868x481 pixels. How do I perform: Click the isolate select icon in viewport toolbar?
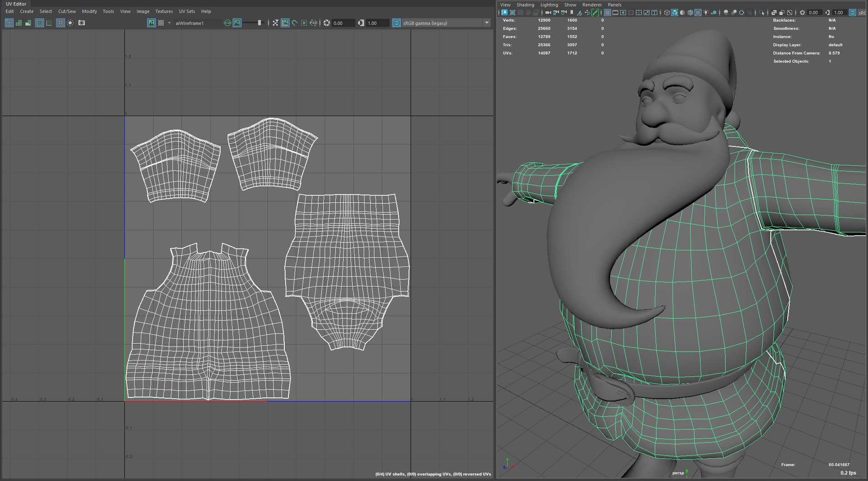coord(761,12)
